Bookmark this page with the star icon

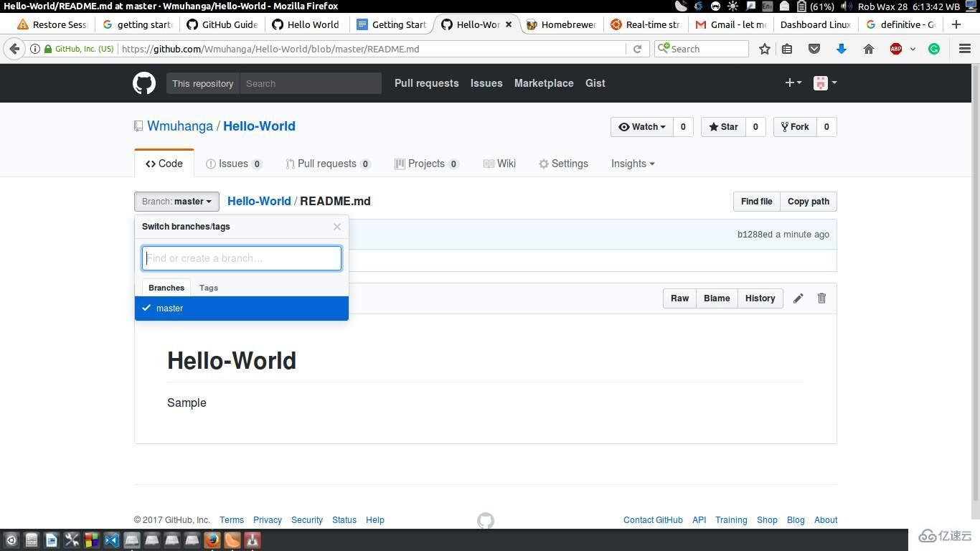point(765,49)
